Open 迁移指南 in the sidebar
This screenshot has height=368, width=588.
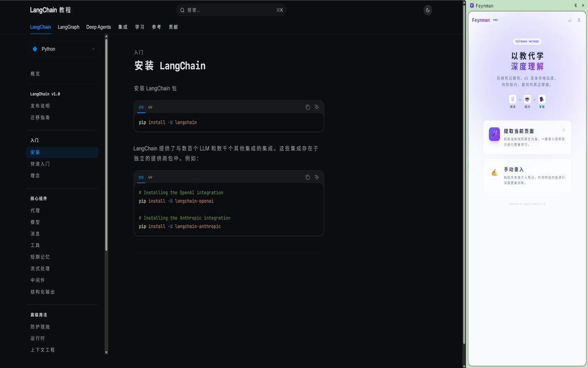[x=40, y=117]
